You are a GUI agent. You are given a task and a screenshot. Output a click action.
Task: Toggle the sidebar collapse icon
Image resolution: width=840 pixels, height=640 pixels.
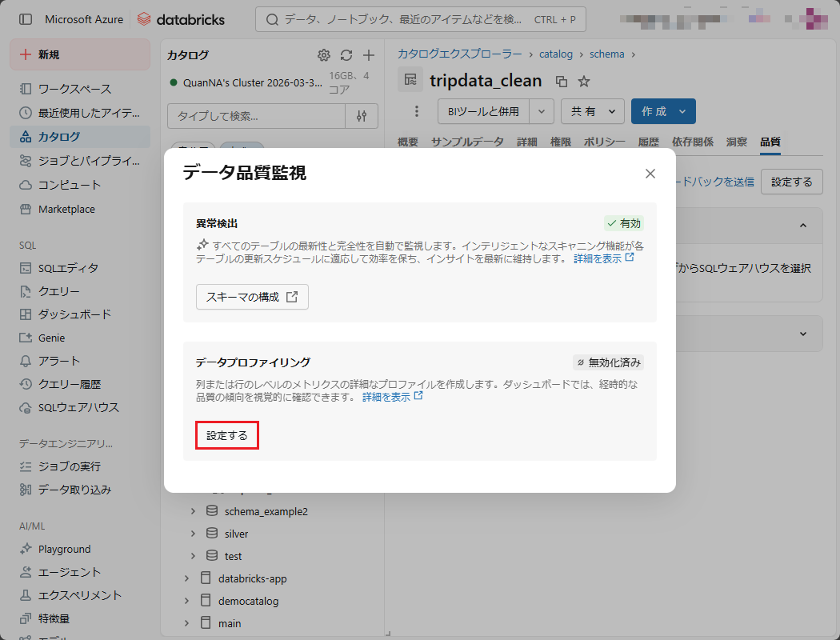click(26, 19)
